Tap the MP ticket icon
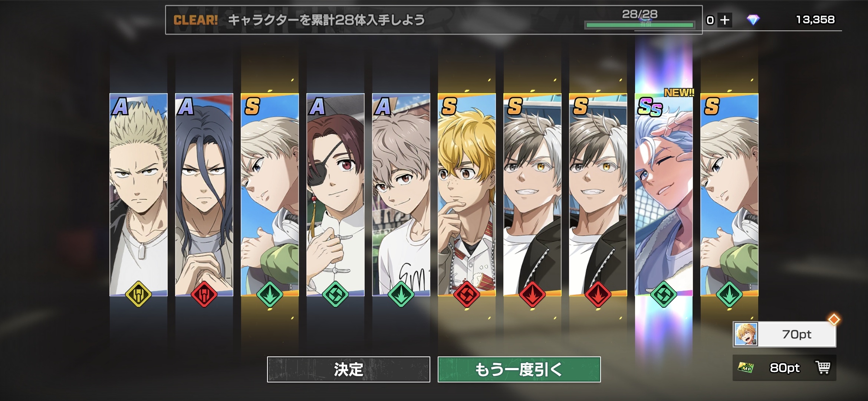 point(745,368)
